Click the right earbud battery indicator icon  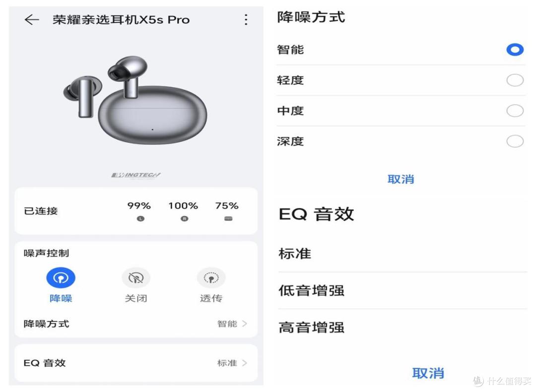[183, 217]
